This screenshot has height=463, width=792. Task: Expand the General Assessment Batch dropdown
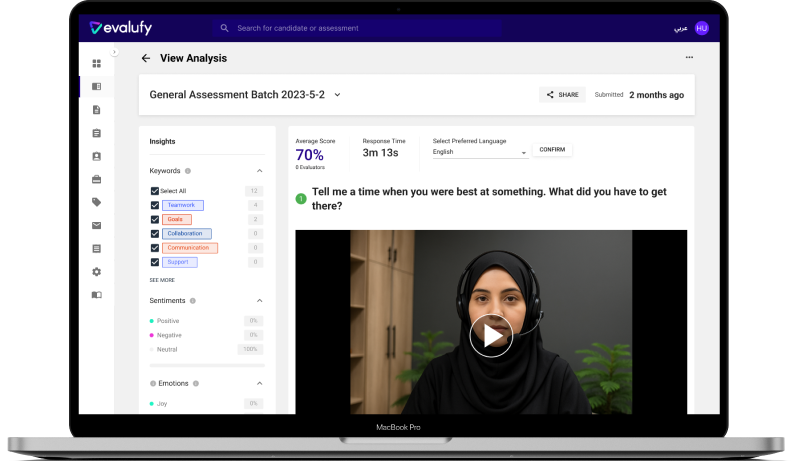click(x=337, y=95)
